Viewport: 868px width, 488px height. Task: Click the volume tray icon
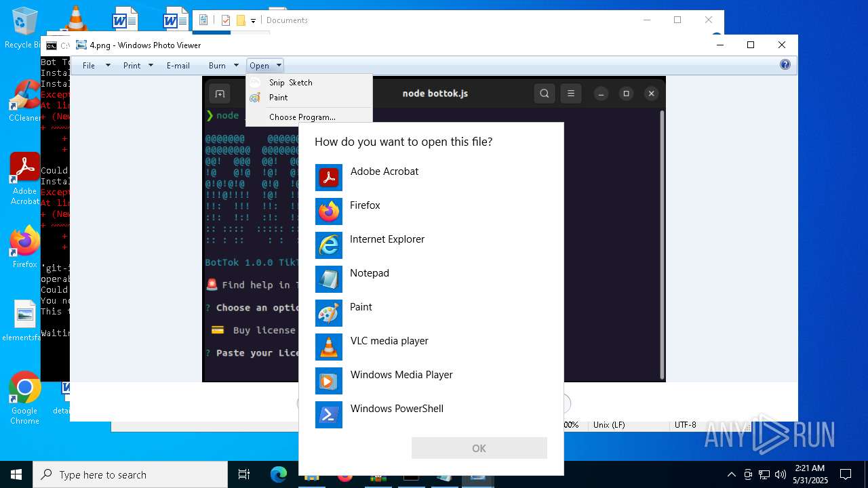(x=781, y=474)
